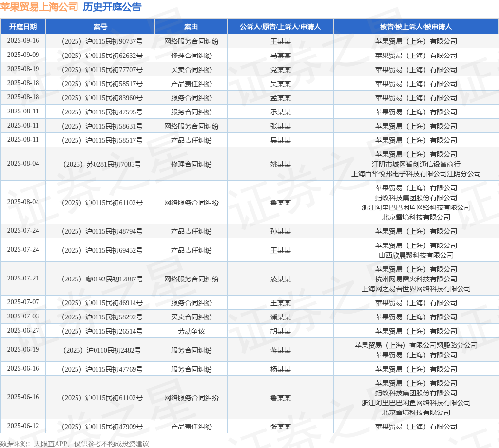Click date cell 2025-08-19
This screenshot has height=448, width=499.
coord(23,69)
